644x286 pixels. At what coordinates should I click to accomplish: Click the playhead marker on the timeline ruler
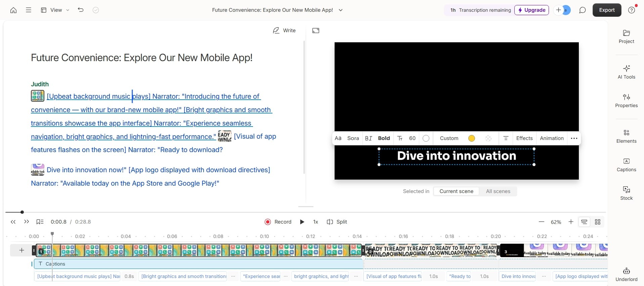pos(52,234)
